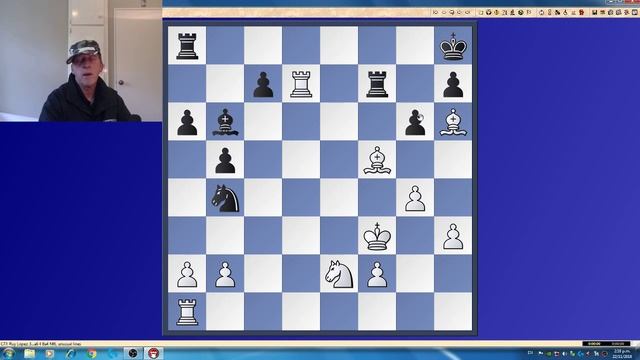The height and width of the screenshot is (360, 640).
Task: Click the system tray volume speaker icon
Action: [x=565, y=354]
